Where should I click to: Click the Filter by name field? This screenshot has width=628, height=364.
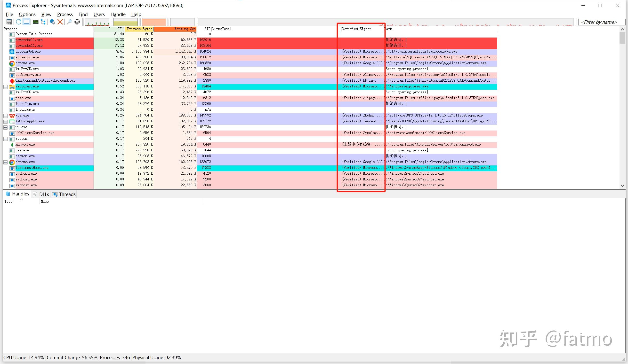(601, 22)
